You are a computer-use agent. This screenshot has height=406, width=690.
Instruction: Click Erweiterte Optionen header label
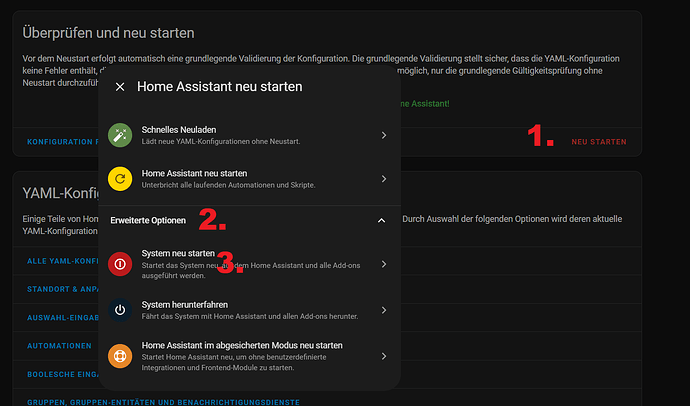coord(148,220)
